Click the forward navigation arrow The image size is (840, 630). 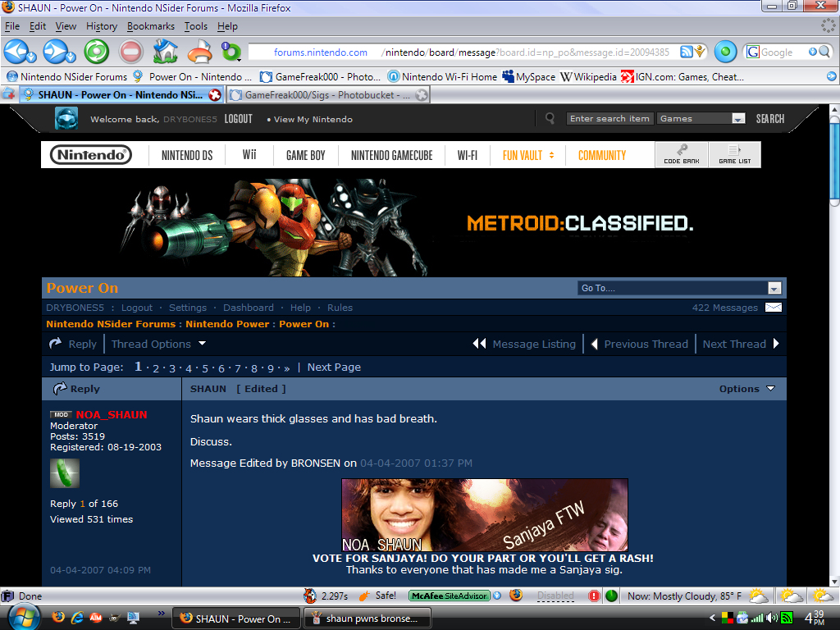(55, 52)
